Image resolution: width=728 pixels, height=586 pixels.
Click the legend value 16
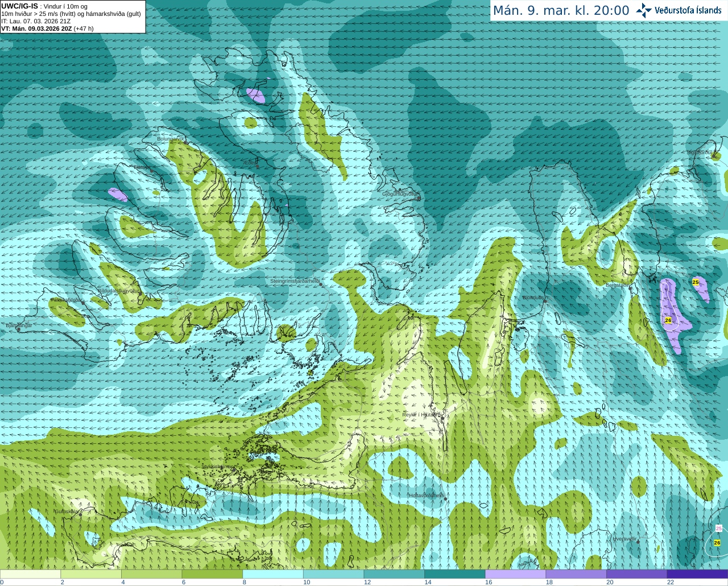tap(489, 582)
